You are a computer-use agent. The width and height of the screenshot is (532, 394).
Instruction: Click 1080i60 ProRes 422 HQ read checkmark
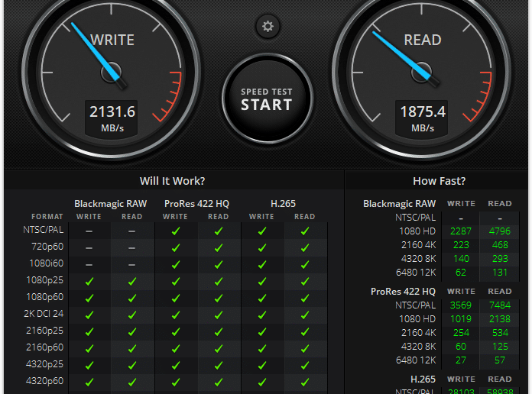click(x=219, y=264)
